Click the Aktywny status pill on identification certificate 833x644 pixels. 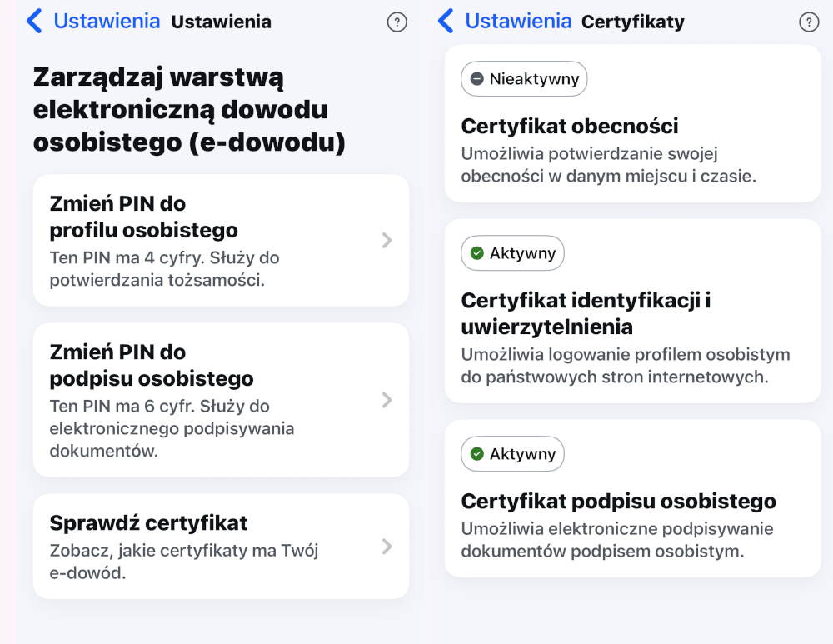512,253
